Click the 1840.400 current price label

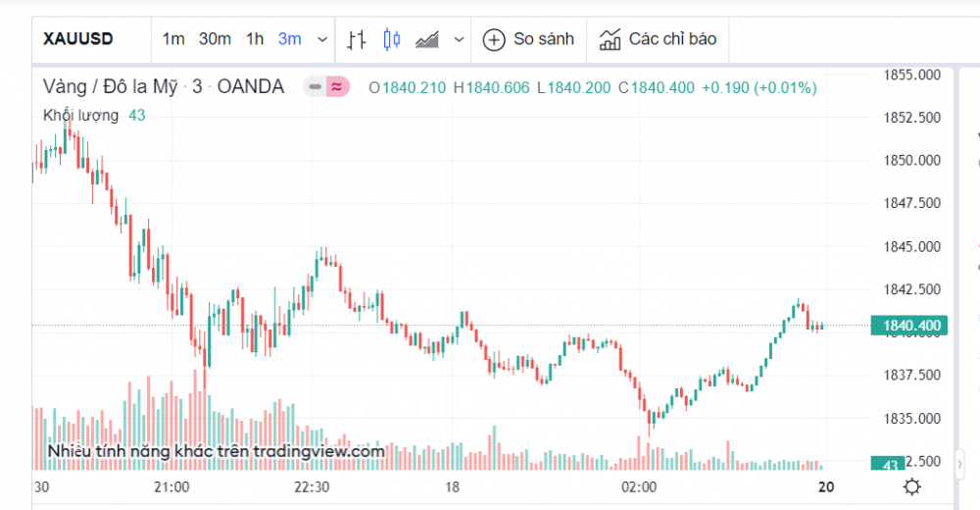[911, 326]
